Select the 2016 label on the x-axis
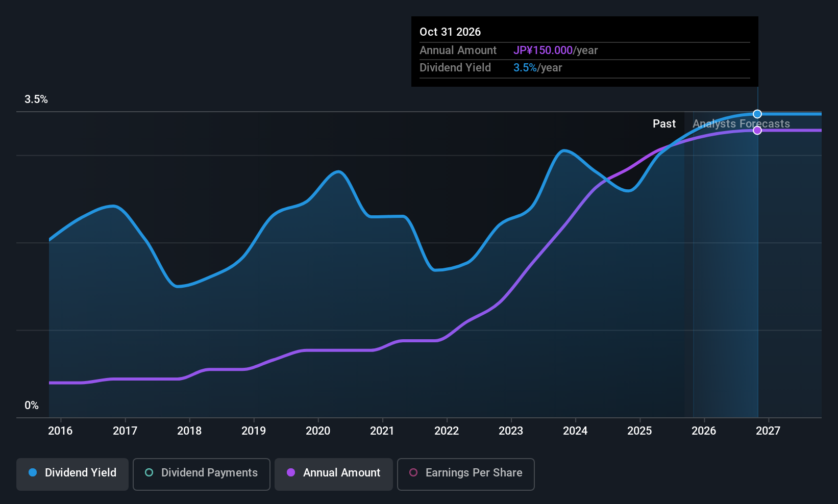The height and width of the screenshot is (504, 838). (60, 431)
